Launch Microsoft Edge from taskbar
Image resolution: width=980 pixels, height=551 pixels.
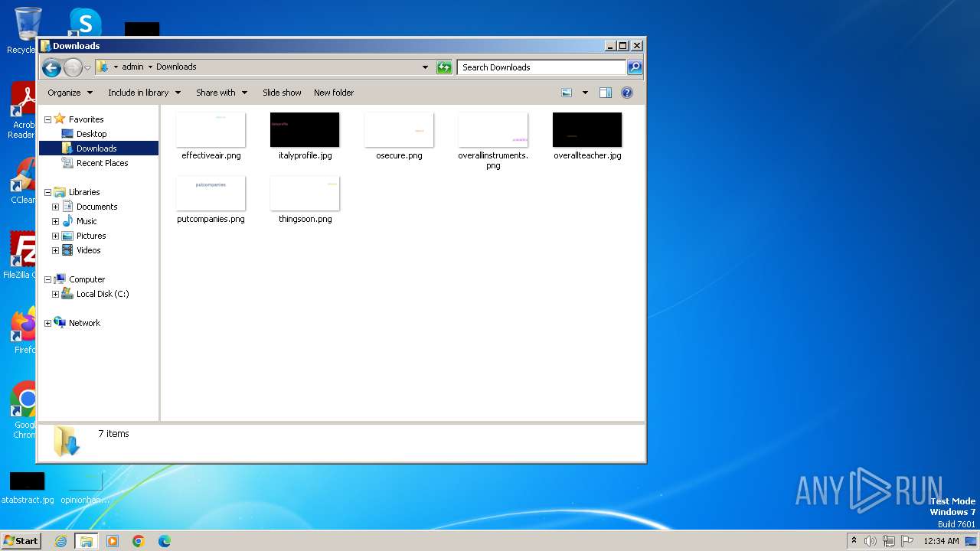pos(164,541)
